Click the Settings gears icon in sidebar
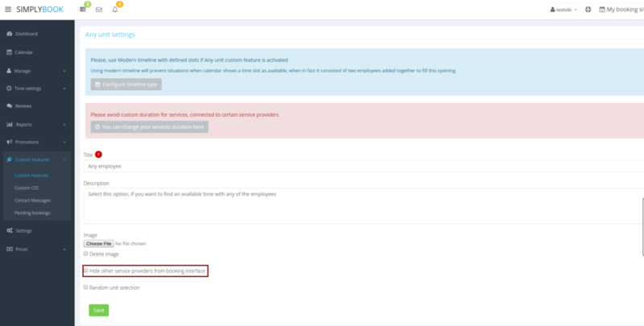The image size is (644, 326). [9, 231]
